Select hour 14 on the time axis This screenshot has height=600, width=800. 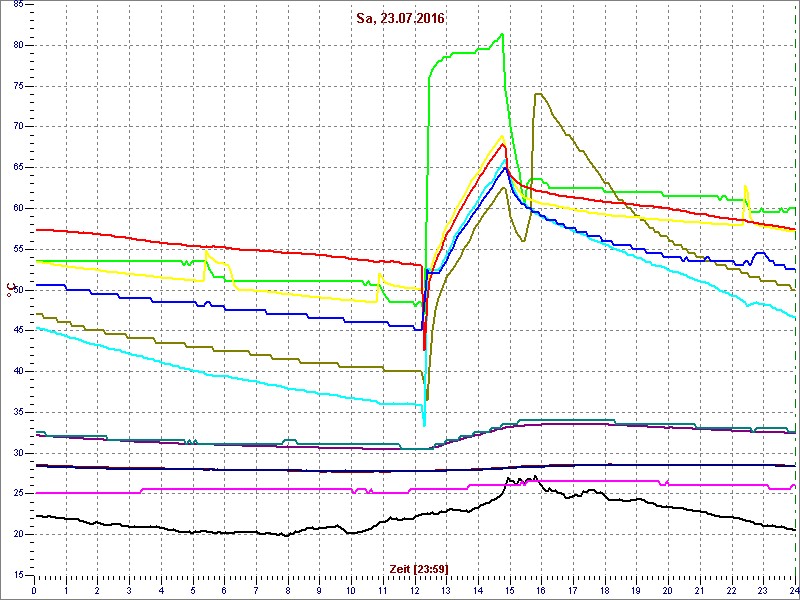point(478,590)
